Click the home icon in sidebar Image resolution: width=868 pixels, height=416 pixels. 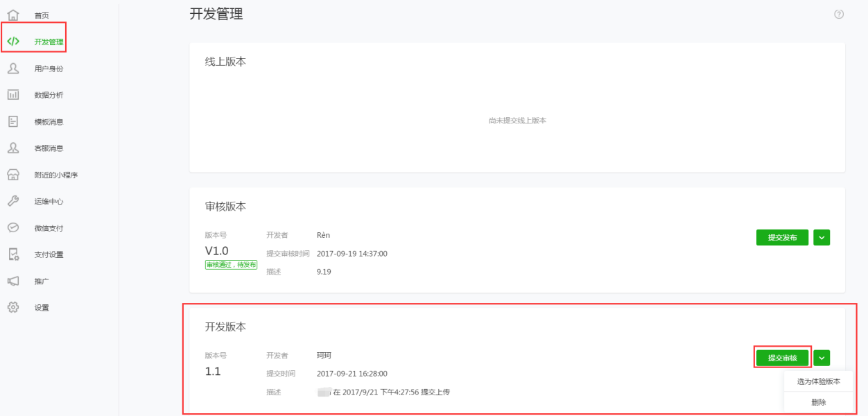click(x=12, y=15)
